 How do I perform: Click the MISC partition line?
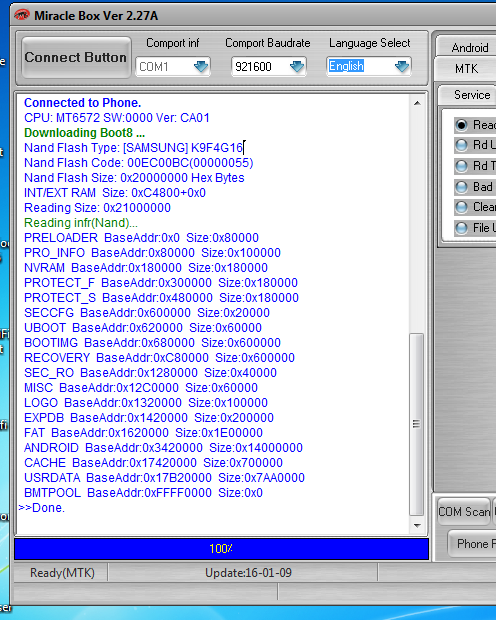pyautogui.click(x=141, y=388)
